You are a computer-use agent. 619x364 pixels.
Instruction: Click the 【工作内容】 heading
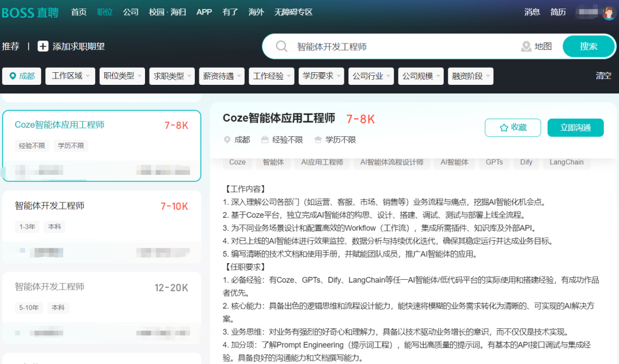[245, 189]
